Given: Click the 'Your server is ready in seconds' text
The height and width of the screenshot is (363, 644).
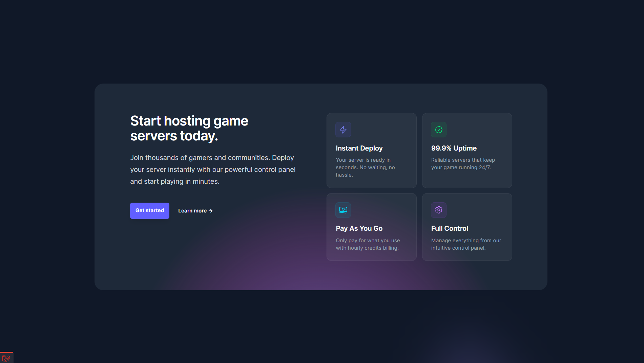Looking at the screenshot, I should 365,167.
